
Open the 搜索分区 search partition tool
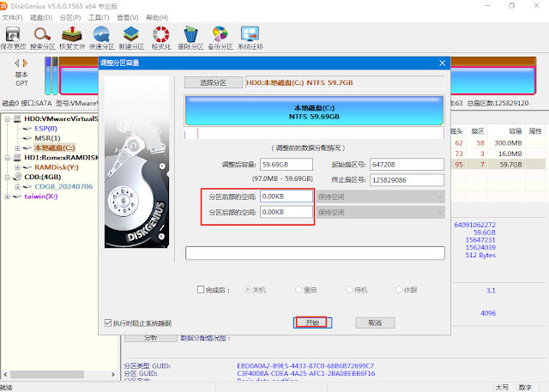pos(42,38)
